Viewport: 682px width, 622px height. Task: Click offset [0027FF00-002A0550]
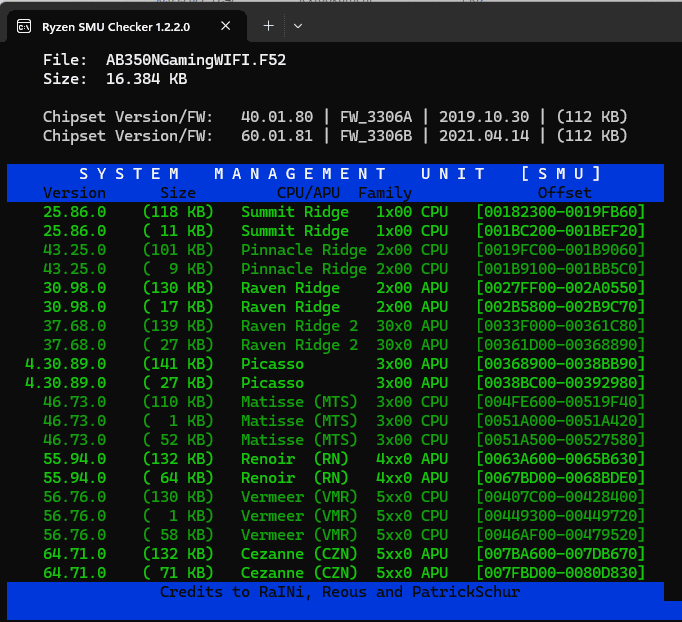(560, 288)
